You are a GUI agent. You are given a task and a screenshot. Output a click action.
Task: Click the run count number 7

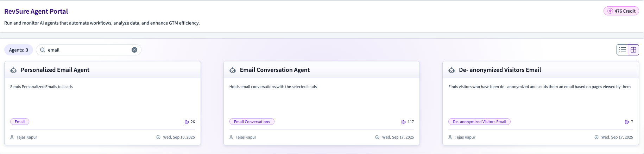coord(632,122)
